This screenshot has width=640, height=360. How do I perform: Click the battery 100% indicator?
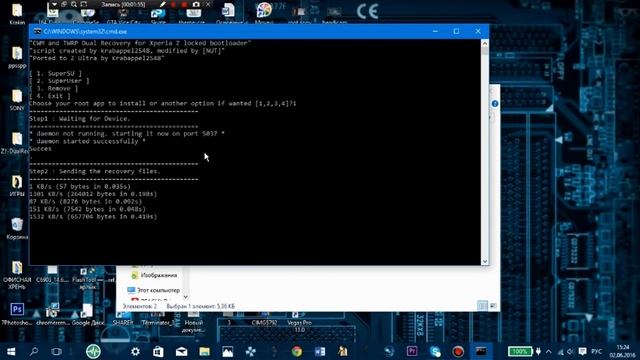[x=520, y=351]
